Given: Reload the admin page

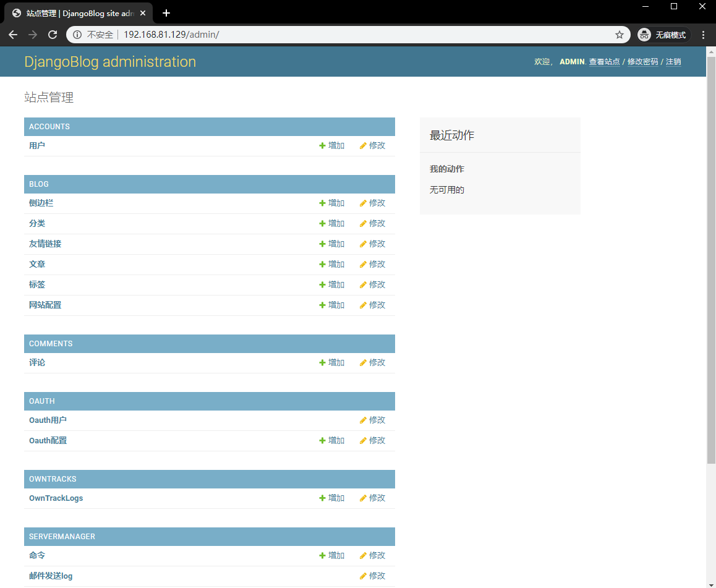Looking at the screenshot, I should click(x=53, y=35).
